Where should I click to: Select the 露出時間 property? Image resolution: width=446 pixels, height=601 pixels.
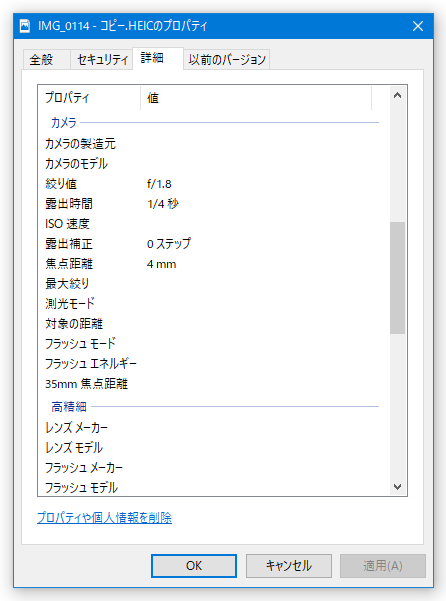[69, 204]
